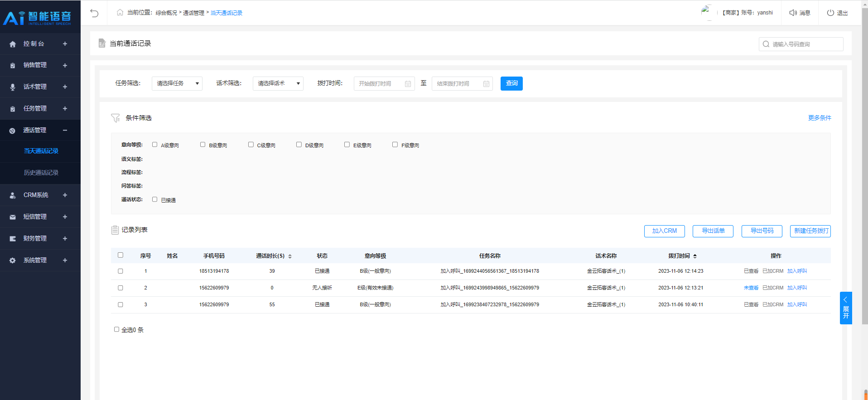Click the 销售管理 clipboard icon
This screenshot has width=868, height=400.
[x=13, y=65]
